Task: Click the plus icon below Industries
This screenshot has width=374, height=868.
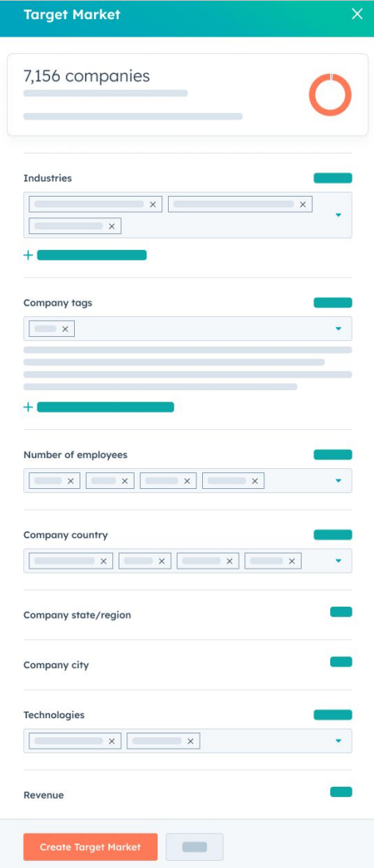Action: point(28,255)
